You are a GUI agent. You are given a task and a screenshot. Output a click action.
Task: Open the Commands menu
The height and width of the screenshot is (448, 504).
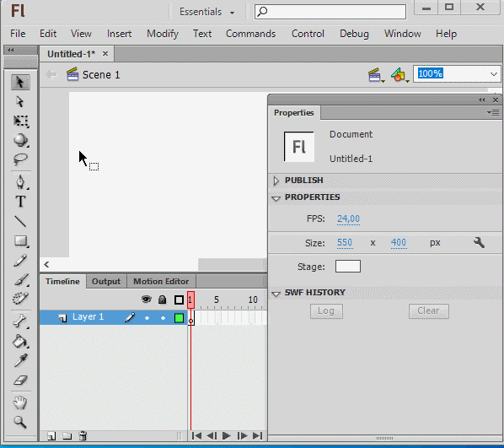coord(250,34)
